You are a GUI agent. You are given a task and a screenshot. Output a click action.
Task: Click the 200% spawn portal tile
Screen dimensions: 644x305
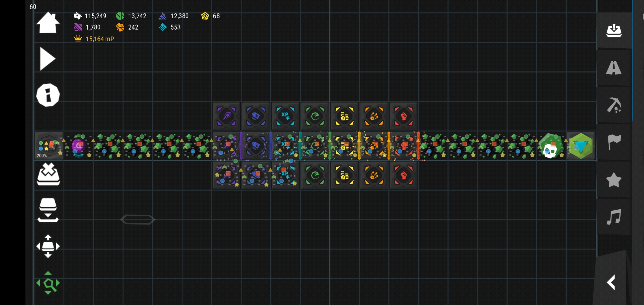click(49, 146)
